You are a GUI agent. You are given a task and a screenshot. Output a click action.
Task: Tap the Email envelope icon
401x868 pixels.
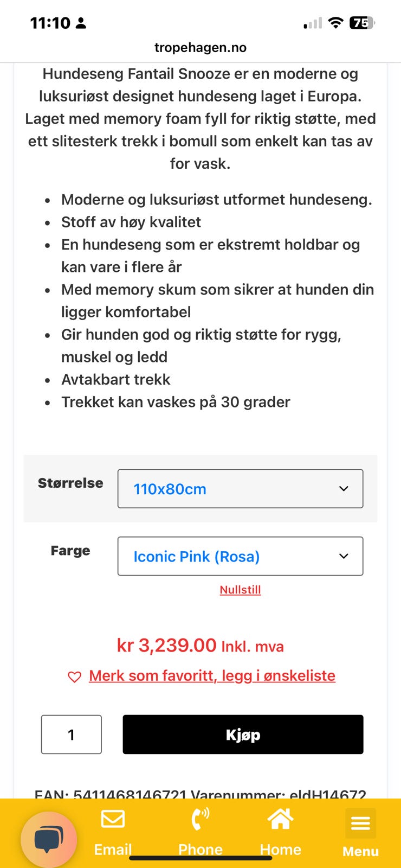pos(113,819)
